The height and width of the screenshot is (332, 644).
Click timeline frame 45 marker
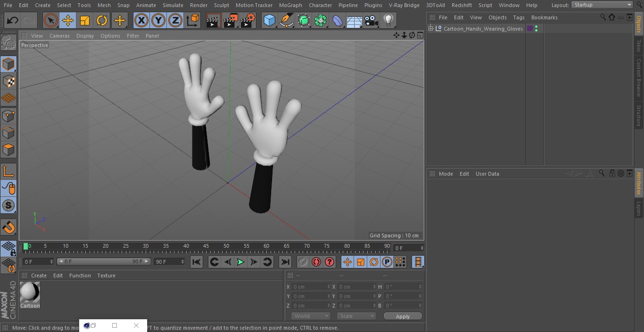(206, 246)
